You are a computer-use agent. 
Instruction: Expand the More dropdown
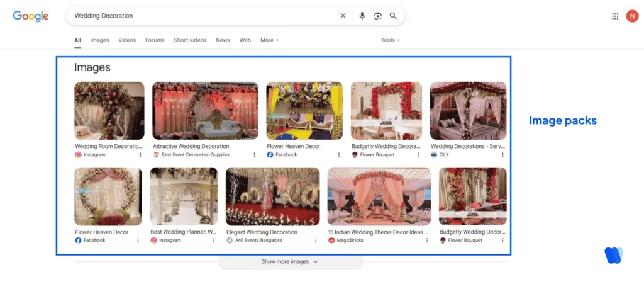tap(269, 40)
